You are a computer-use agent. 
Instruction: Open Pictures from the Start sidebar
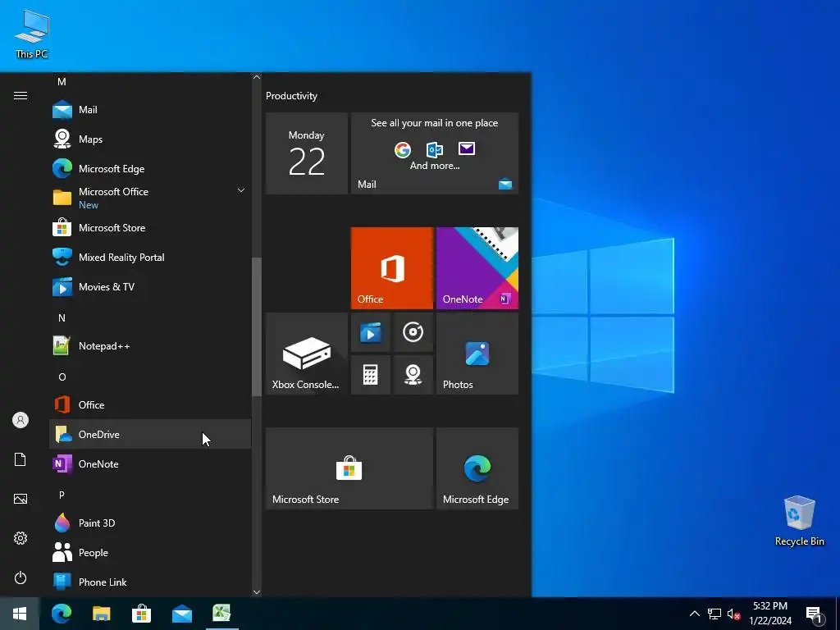click(21, 499)
